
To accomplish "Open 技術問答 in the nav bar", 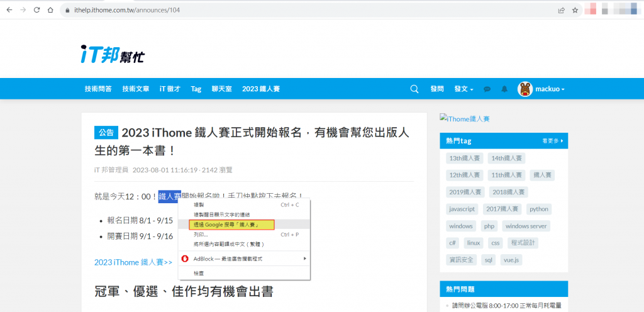I will pos(98,89).
